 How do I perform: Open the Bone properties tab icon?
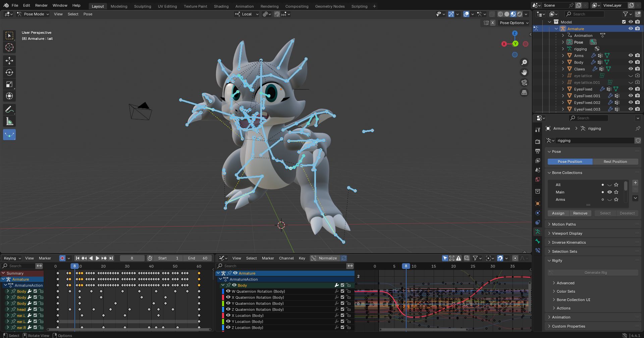click(x=538, y=241)
